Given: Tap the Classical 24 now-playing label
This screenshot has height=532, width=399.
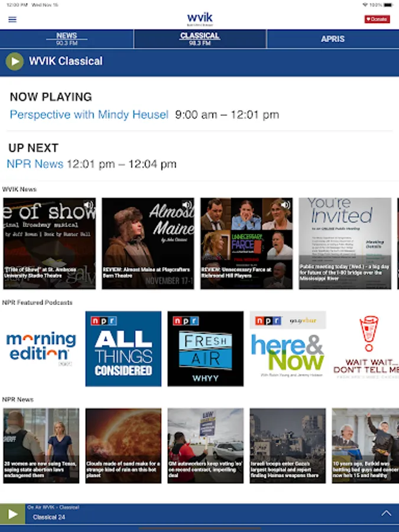Looking at the screenshot, I should pyautogui.click(x=49, y=517).
